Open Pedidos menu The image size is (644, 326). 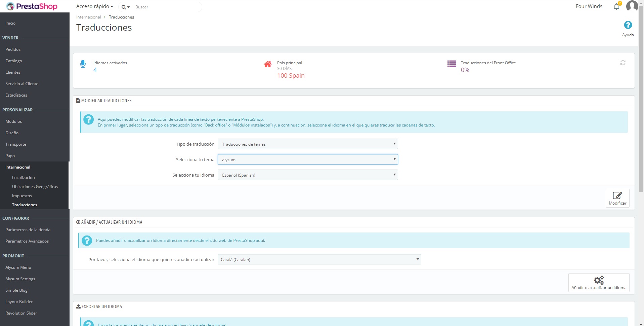pos(13,49)
